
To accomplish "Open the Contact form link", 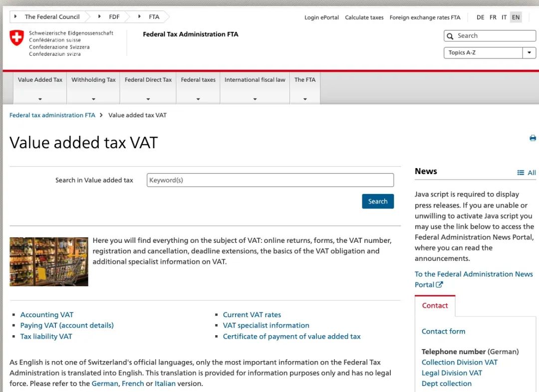I will (443, 331).
